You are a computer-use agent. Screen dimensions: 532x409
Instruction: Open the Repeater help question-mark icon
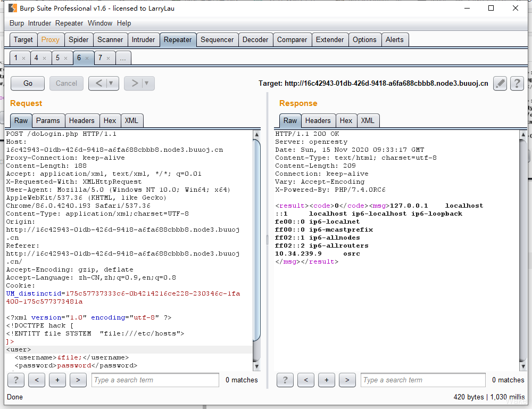click(x=517, y=83)
